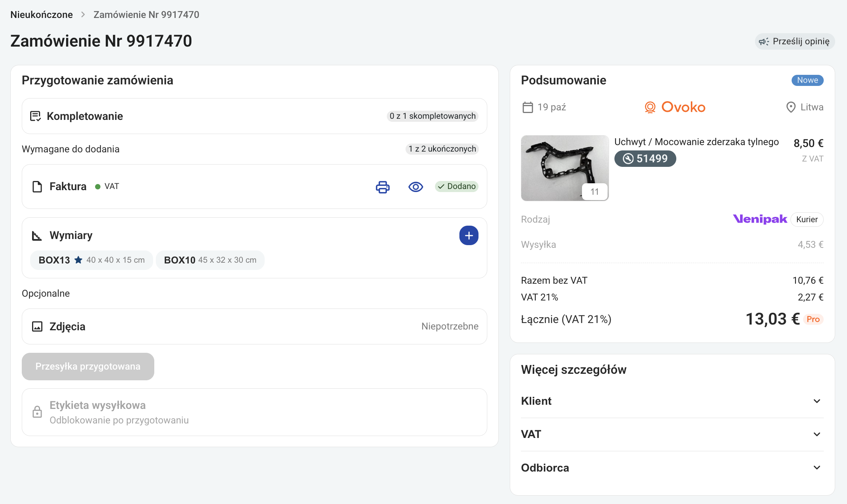The width and height of the screenshot is (847, 504).
Task: Expand the Klient details section
Action: click(672, 401)
